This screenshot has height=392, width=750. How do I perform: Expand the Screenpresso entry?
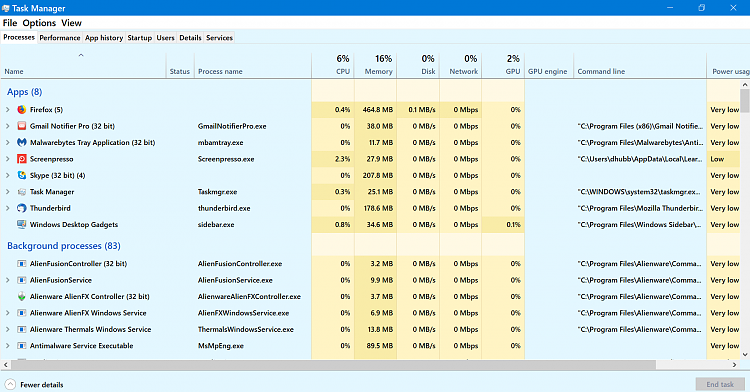coord(7,159)
